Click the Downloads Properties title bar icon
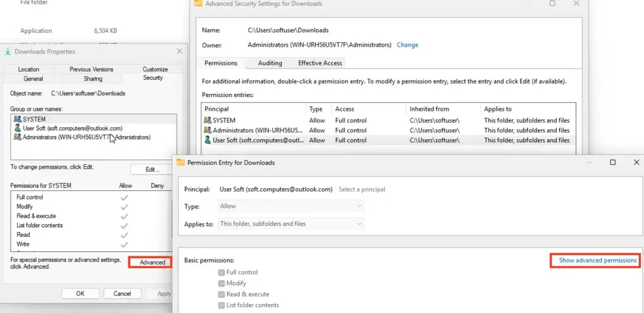The width and height of the screenshot is (644, 313). point(8,52)
